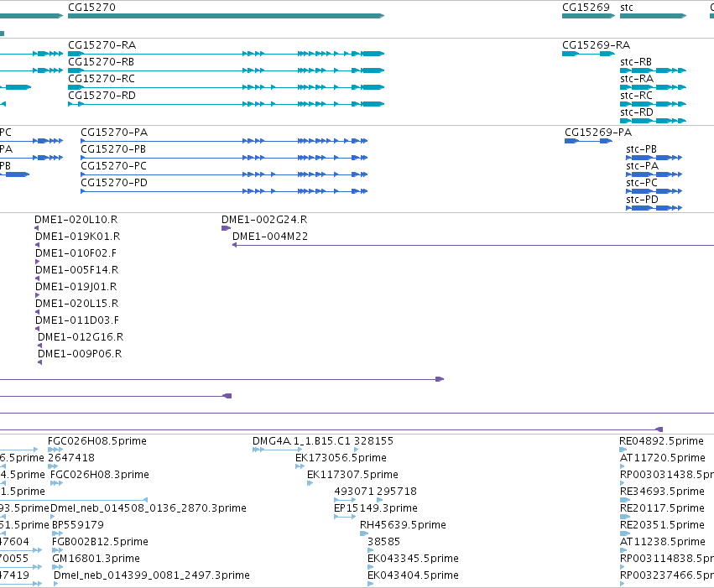The width and height of the screenshot is (714, 588).
Task: Click the stc-RD transcript label
Action: 637,112
